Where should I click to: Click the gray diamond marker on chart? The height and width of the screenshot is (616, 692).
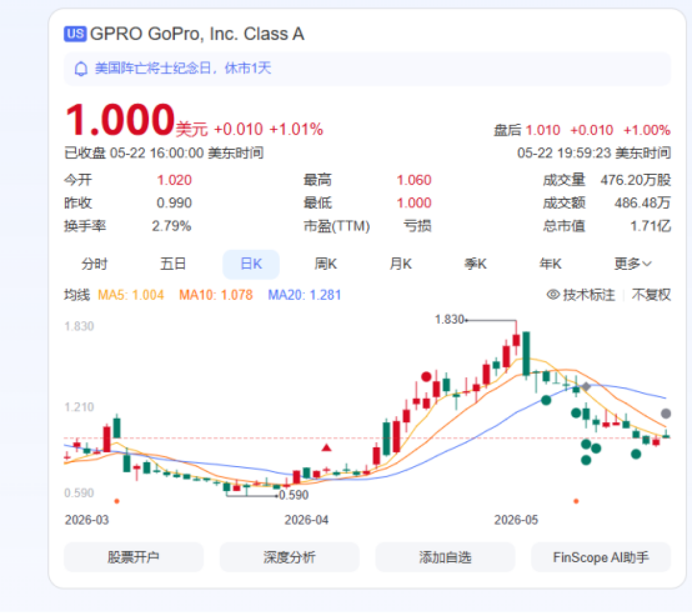pyautogui.click(x=586, y=387)
